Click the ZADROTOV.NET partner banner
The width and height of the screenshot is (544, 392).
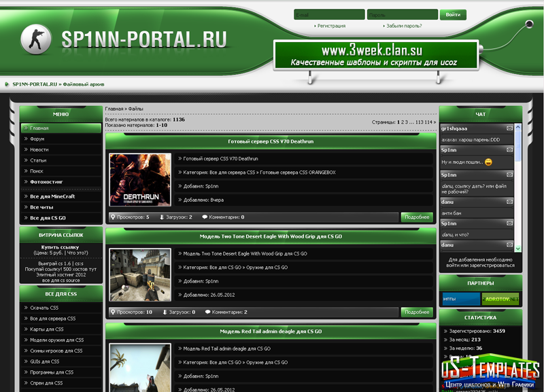point(500,299)
